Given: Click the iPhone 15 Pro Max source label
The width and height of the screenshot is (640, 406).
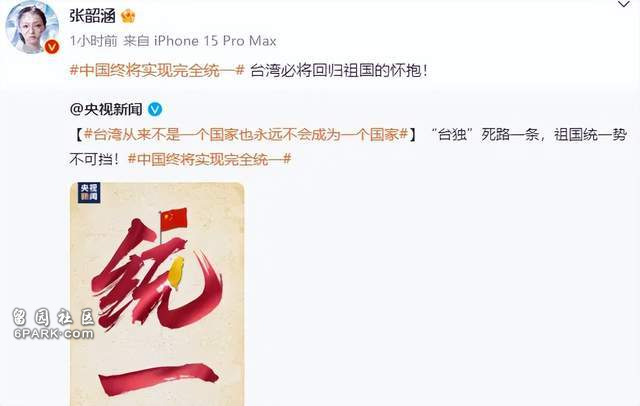Looking at the screenshot, I should click(x=215, y=41).
